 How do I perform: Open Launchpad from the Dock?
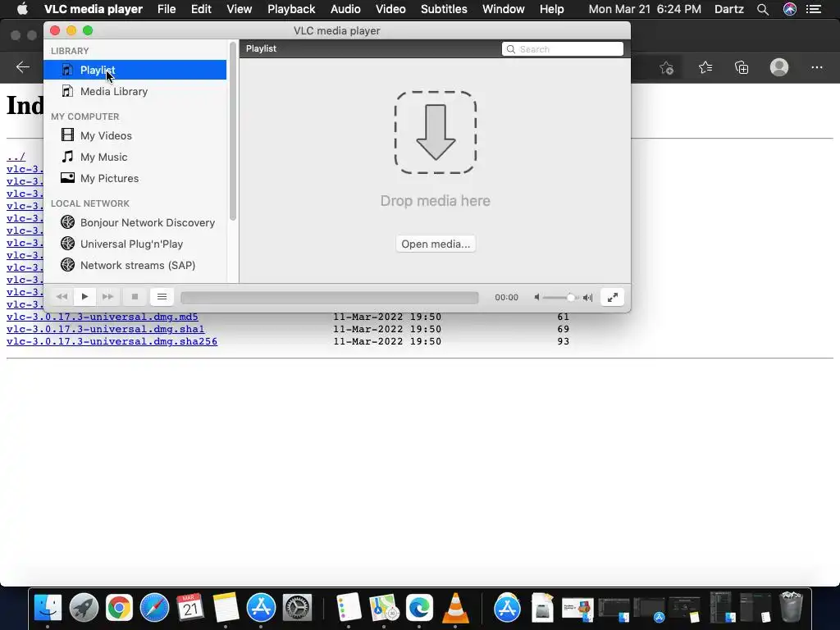(x=84, y=608)
